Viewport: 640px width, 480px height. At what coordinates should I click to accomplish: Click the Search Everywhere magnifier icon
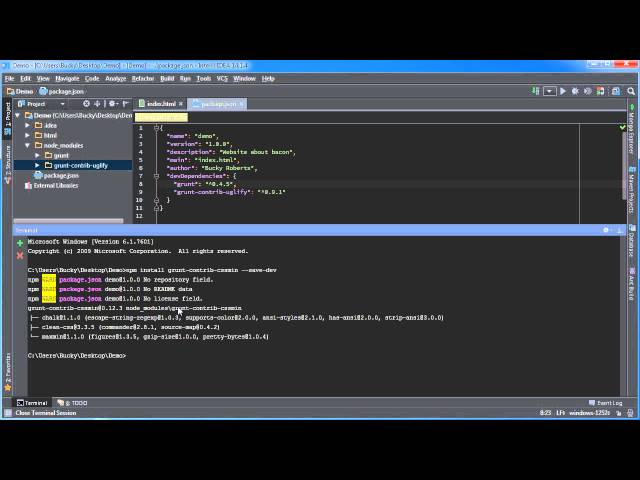pos(631,91)
